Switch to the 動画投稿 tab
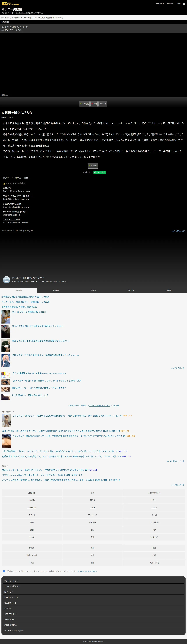Viewport: 187px width, 644px height. [56, 290]
